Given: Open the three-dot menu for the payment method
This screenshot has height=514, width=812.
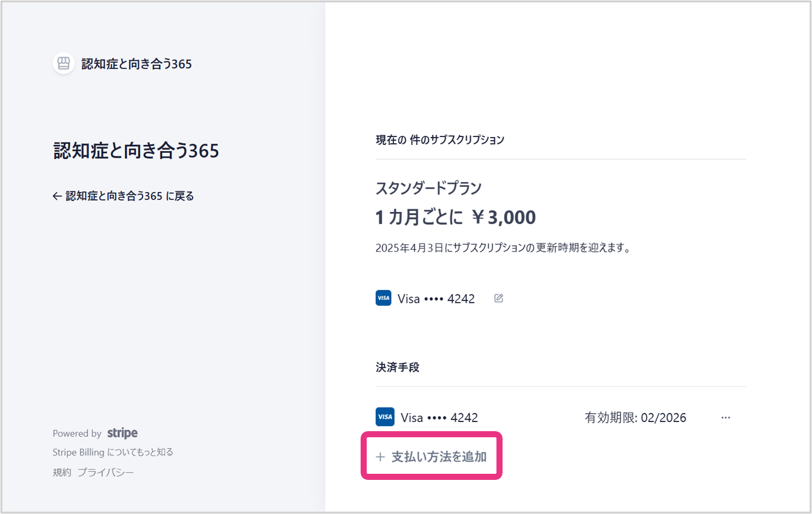Looking at the screenshot, I should click(x=725, y=418).
